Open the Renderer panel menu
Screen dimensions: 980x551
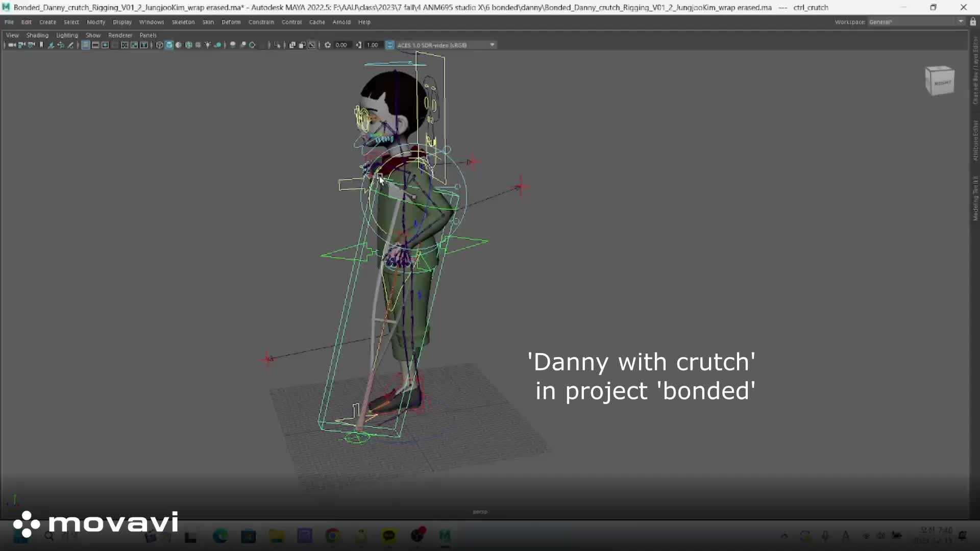pyautogui.click(x=120, y=35)
